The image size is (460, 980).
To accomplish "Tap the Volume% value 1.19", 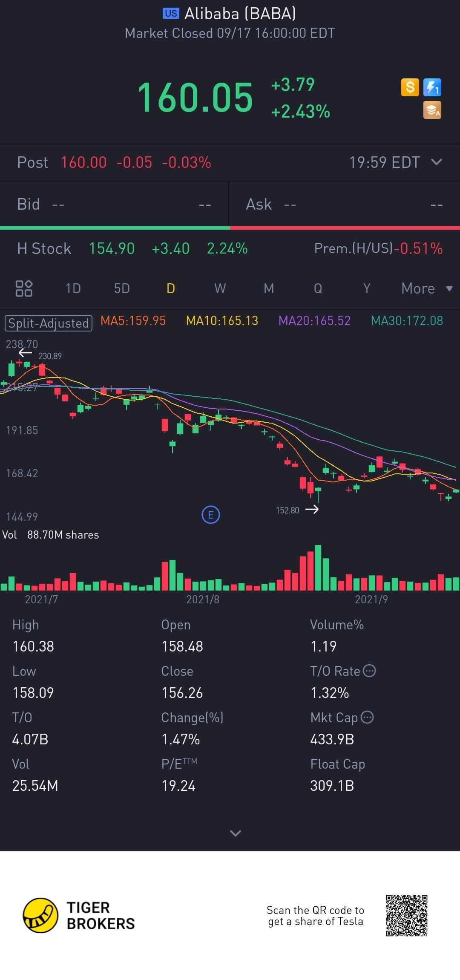I will point(323,646).
